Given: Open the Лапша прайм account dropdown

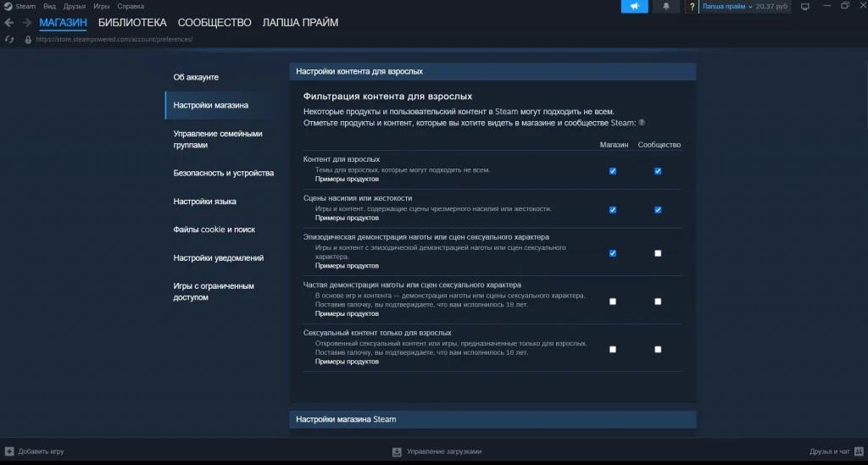Looking at the screenshot, I should [727, 7].
